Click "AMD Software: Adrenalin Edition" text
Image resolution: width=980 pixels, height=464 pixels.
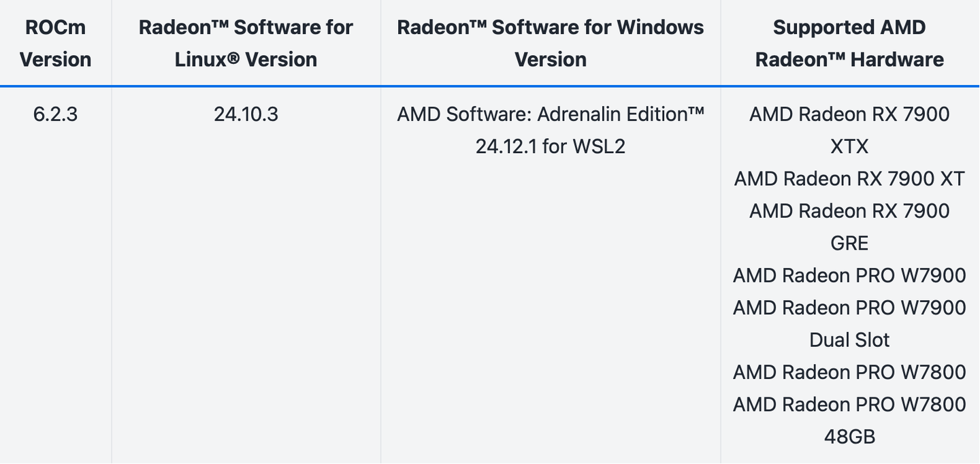550,114
